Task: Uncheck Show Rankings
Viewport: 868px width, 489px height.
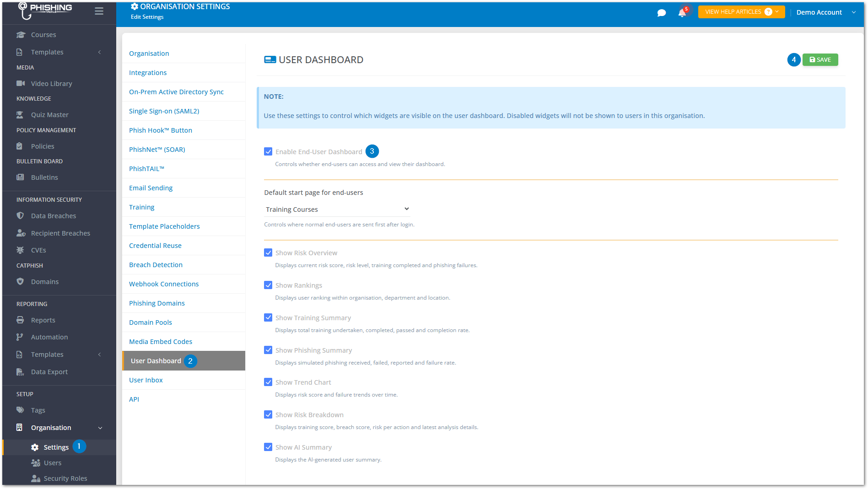Action: (268, 285)
